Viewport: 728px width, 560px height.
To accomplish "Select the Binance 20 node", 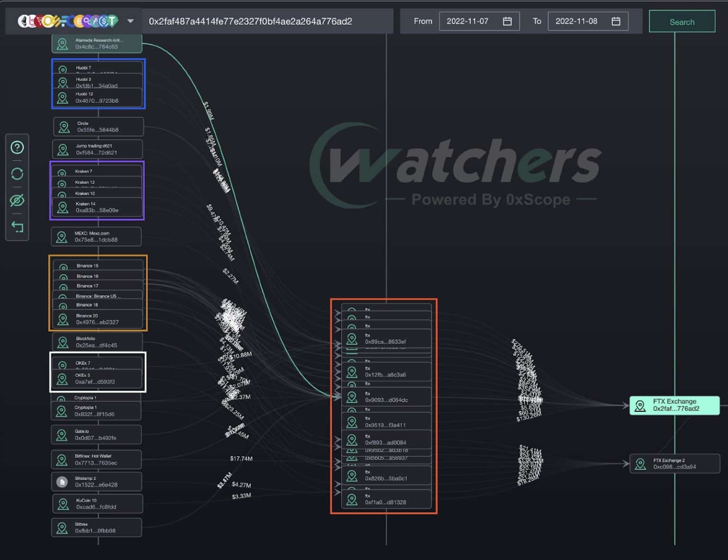I will 98,319.
